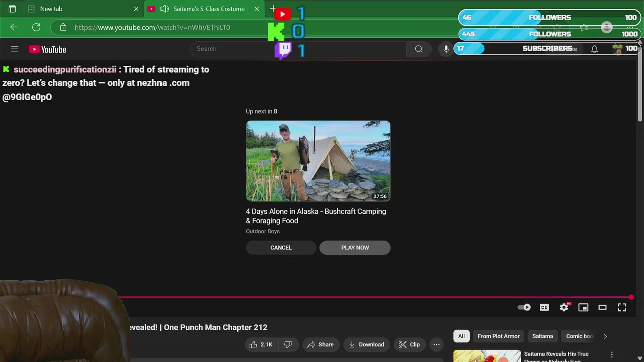Open the Saitama Reveals His True Power title
644x362 pixels.
pos(556,356)
